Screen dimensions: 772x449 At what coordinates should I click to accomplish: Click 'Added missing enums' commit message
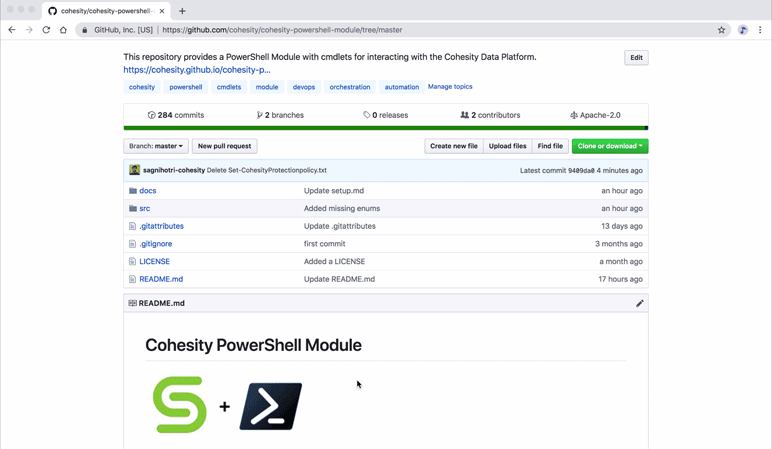[342, 208]
